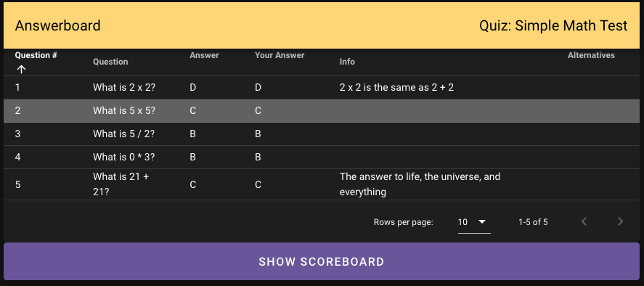Select the highlighted row What is 5 x 5?
The width and height of the screenshot is (644, 286).
click(322, 110)
